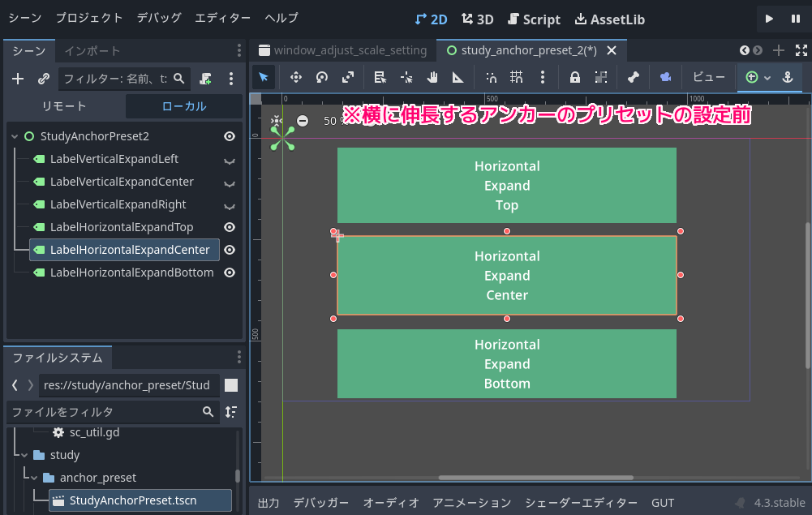812x515 pixels.
Task: Hide the LabelHorizontalExpandBottom node
Action: (x=230, y=273)
